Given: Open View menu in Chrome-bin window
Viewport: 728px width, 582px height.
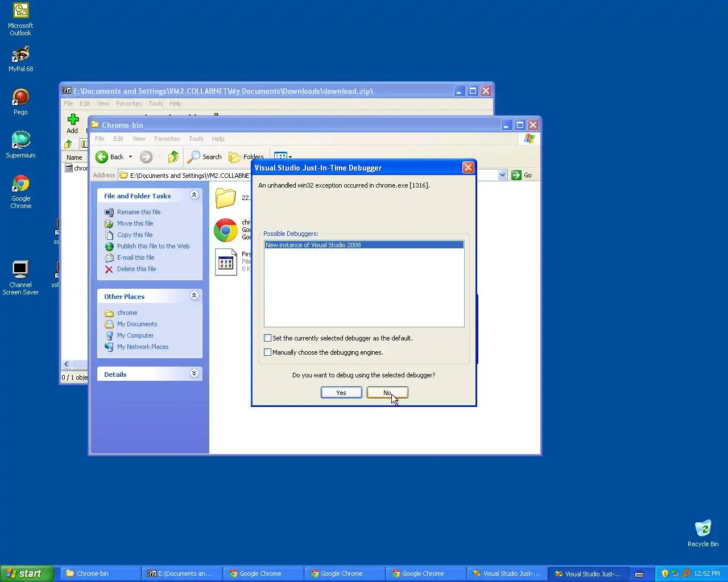Looking at the screenshot, I should click(x=139, y=139).
